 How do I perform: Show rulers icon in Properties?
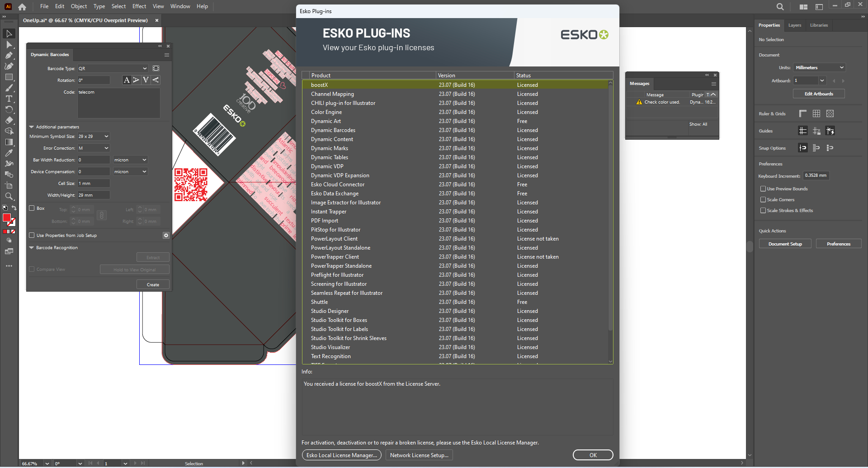coord(803,113)
